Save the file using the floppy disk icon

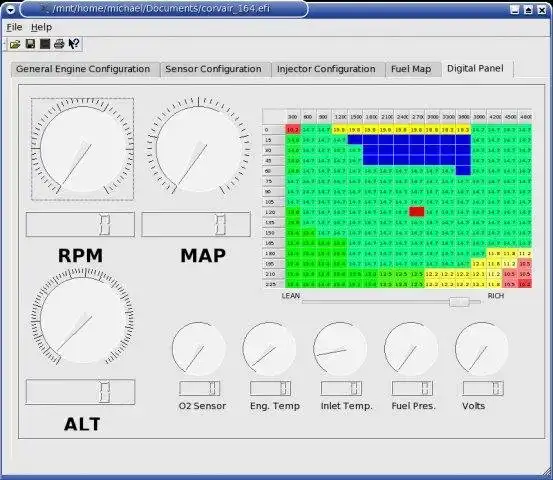[x=30, y=44]
